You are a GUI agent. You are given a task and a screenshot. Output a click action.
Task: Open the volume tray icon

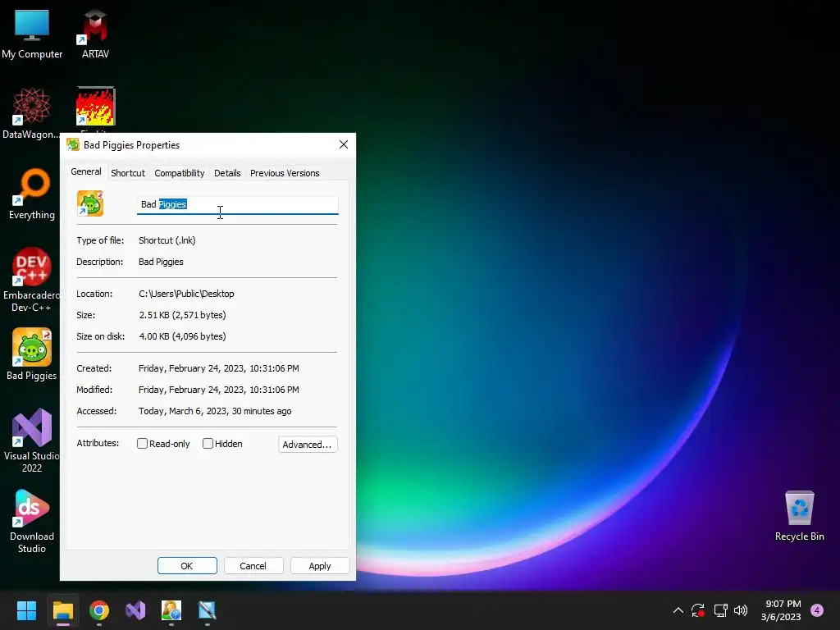coord(741,610)
